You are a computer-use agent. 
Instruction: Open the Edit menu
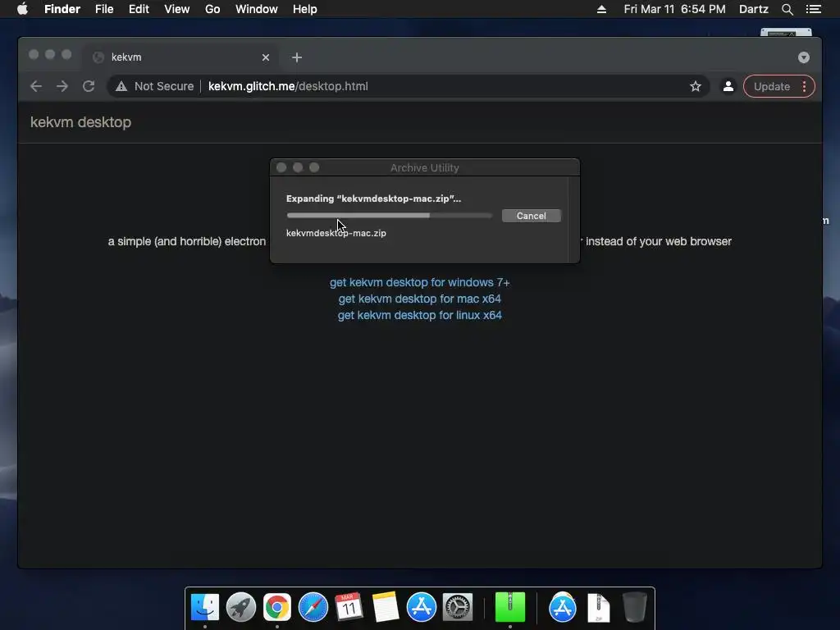point(139,9)
